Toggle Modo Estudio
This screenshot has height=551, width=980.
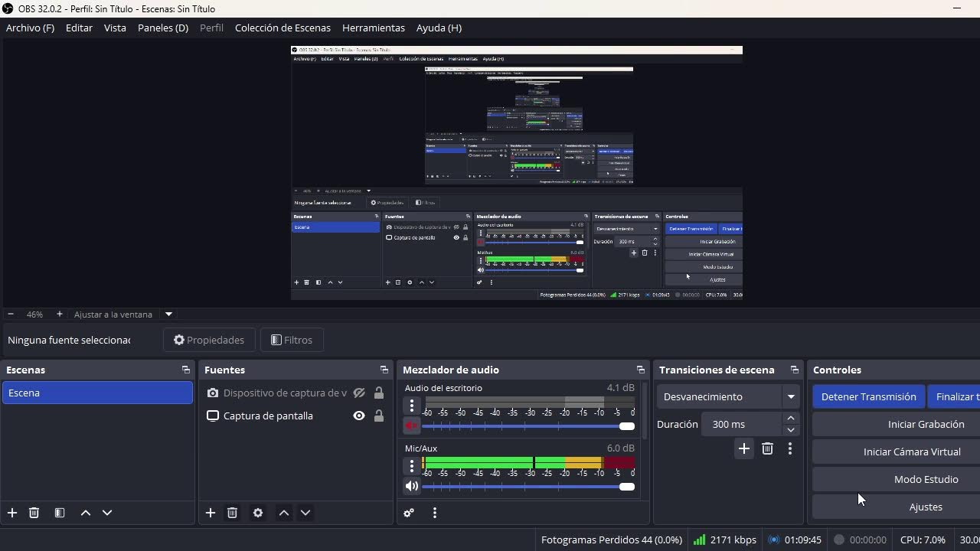point(926,479)
